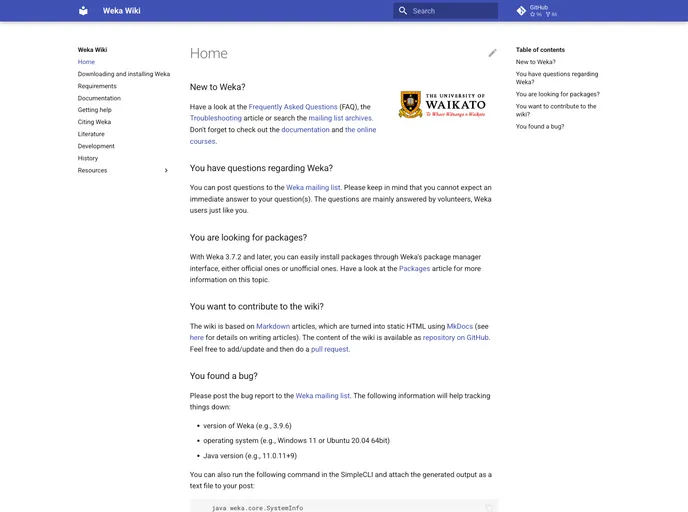Open the Development sidebar item
Image resolution: width=688 pixels, height=512 pixels.
(96, 146)
